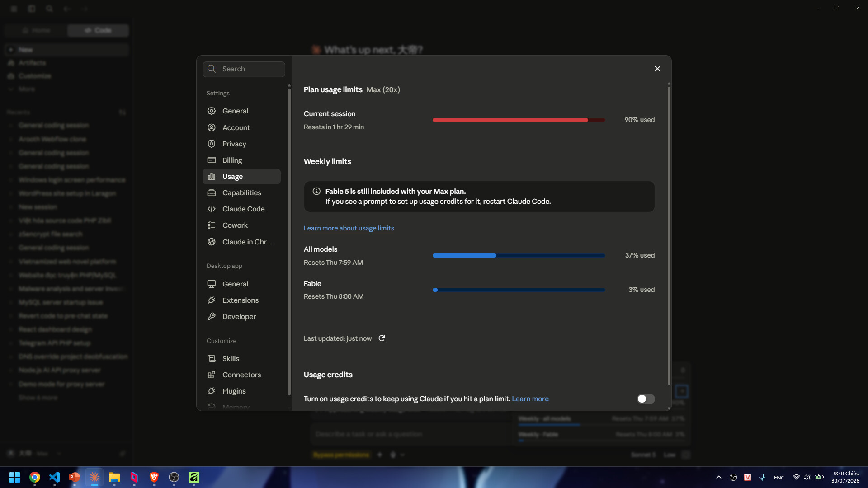Click the 90% used text
The image size is (868, 488).
tap(640, 120)
